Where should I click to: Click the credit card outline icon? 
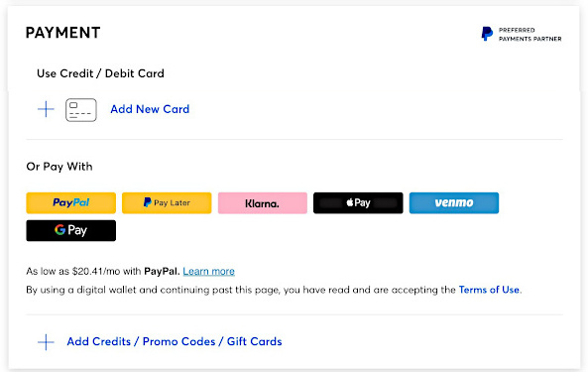pyautogui.click(x=81, y=110)
